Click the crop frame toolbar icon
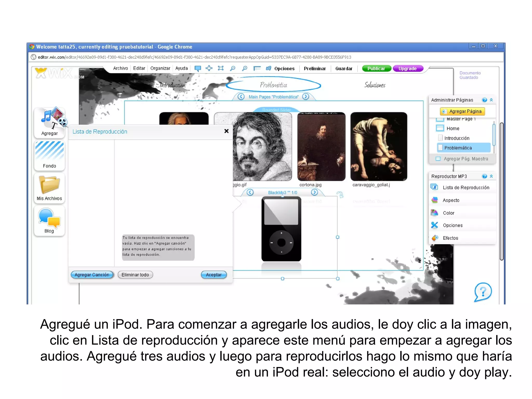The height and width of the screenshot is (399, 532). tap(221, 68)
